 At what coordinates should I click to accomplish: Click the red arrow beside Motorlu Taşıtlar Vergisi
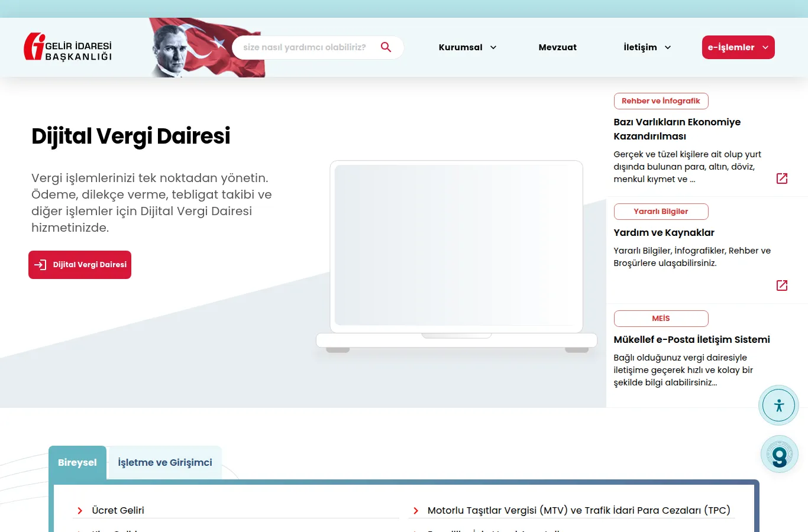point(416,511)
